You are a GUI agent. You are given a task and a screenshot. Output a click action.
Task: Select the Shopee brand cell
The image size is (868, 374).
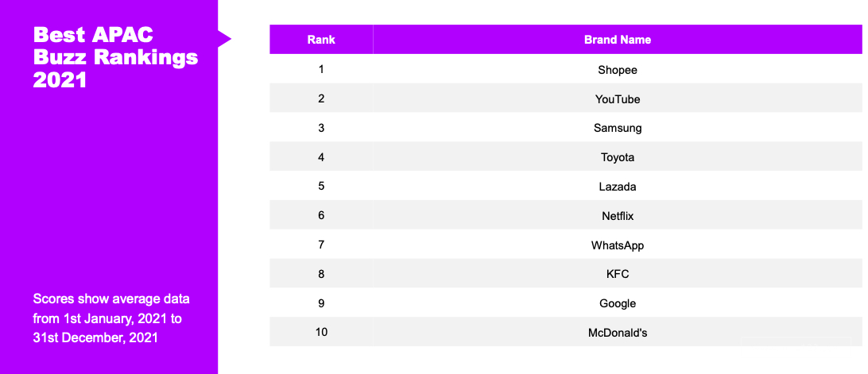(617, 70)
